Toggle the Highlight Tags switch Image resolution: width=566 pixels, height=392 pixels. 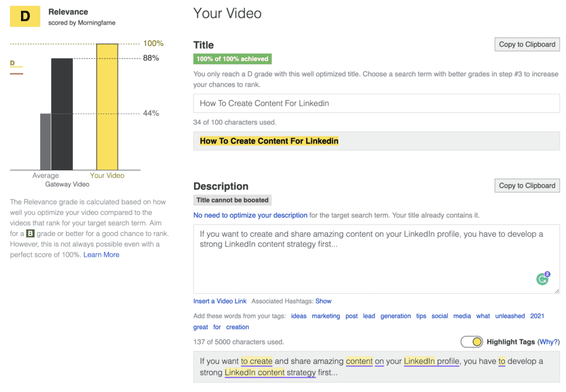tap(471, 342)
